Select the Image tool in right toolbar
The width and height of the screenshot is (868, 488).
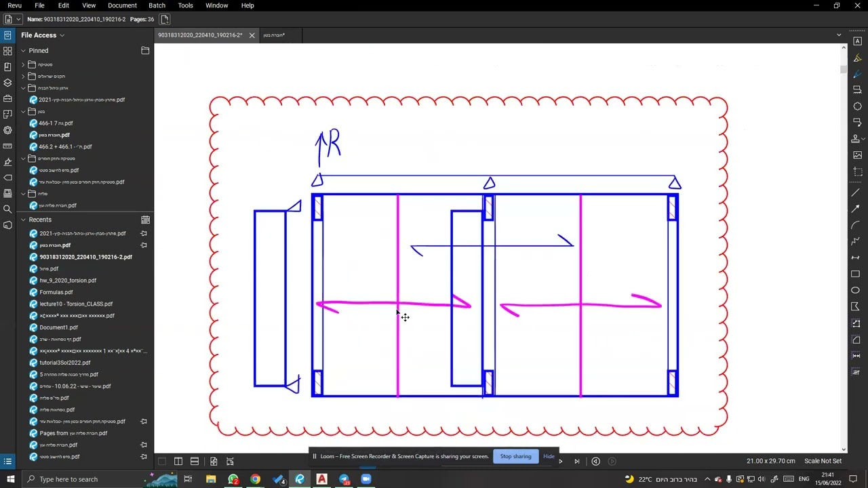[857, 155]
